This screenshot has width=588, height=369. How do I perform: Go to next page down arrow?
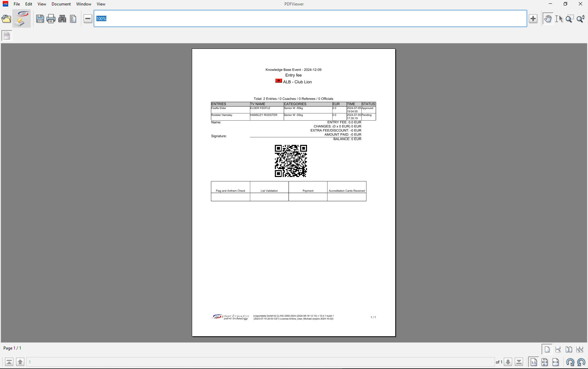click(x=508, y=362)
